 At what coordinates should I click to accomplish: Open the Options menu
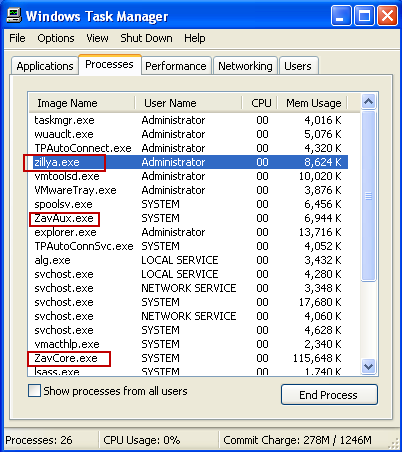56,38
